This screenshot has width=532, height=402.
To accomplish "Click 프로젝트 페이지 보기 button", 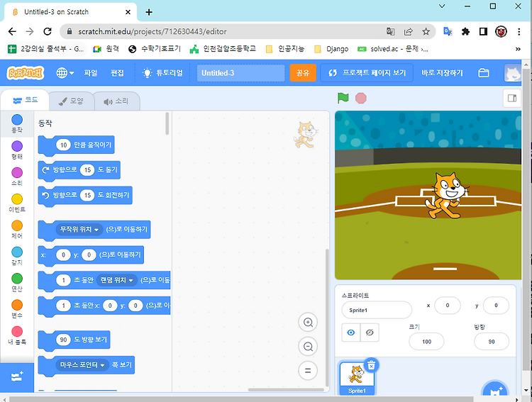I will point(367,73).
